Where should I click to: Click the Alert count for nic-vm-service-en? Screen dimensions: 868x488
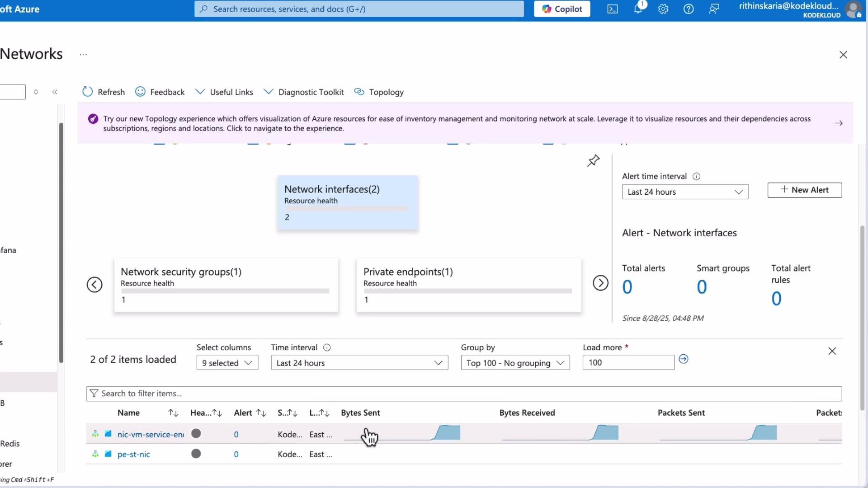pyautogui.click(x=236, y=435)
